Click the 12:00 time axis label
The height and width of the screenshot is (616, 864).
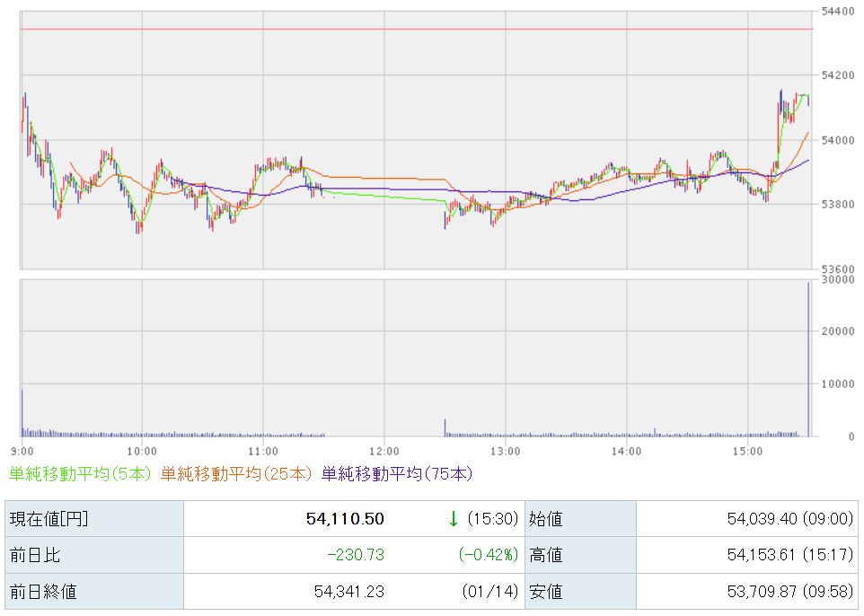pyautogui.click(x=384, y=450)
